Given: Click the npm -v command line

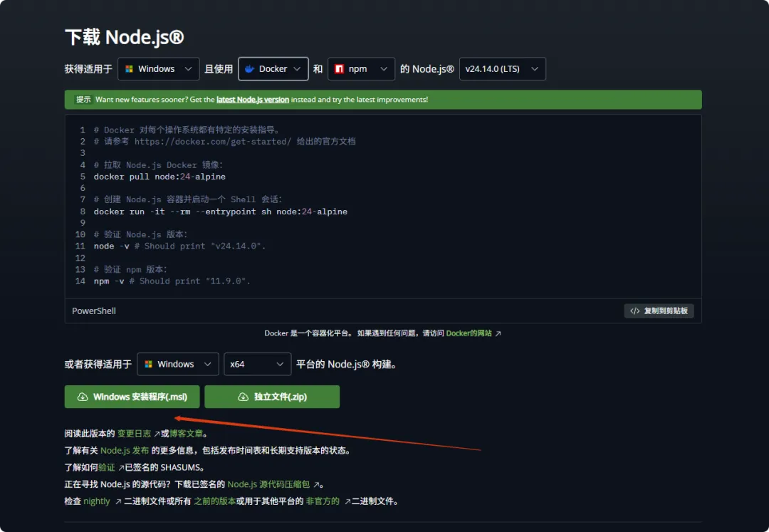Looking at the screenshot, I should click(x=172, y=281).
